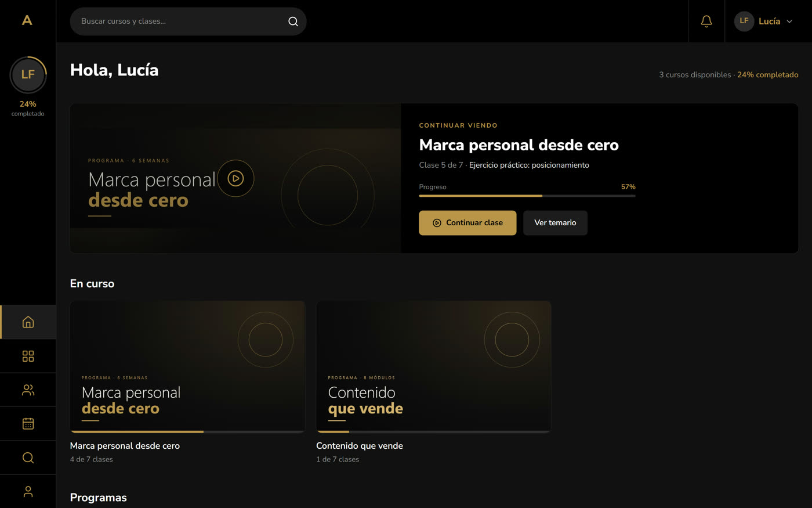The width and height of the screenshot is (812, 508).
Task: Click the CONTINUAR VIENDO label
Action: pos(458,125)
